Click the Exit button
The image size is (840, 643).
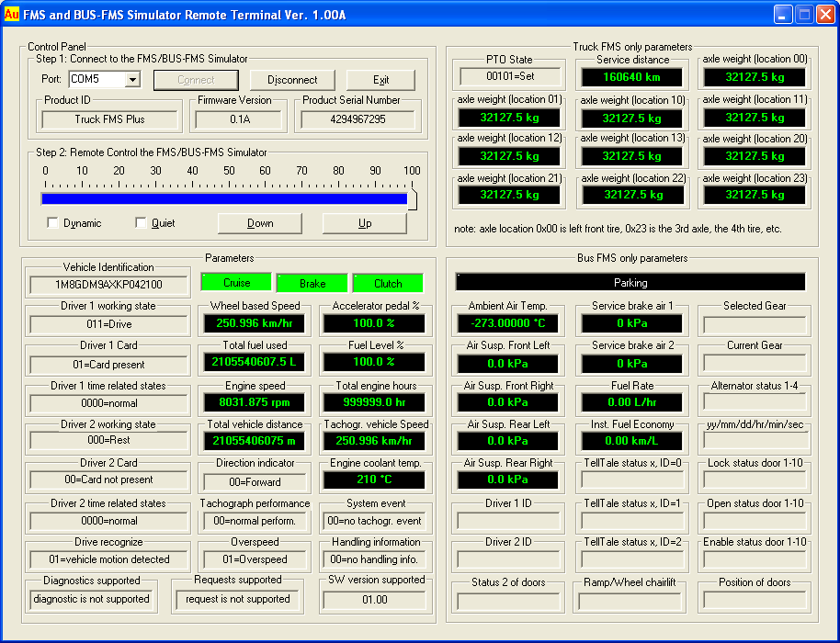pyautogui.click(x=380, y=80)
